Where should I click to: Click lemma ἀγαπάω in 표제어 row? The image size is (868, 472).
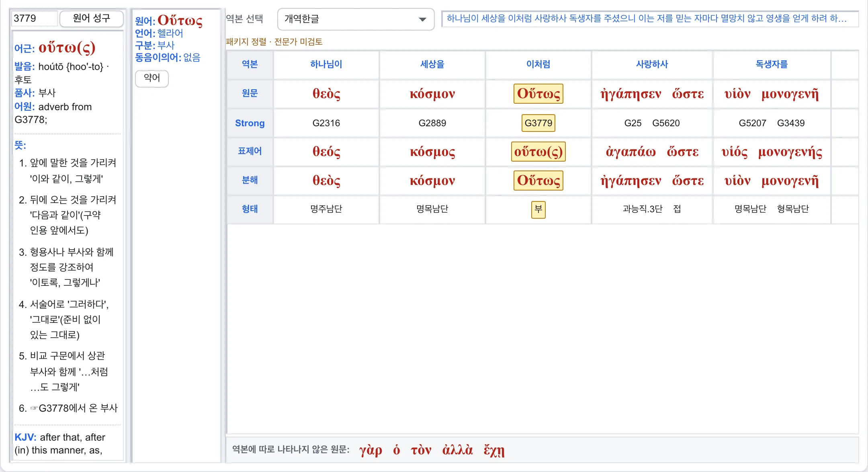[x=631, y=152]
